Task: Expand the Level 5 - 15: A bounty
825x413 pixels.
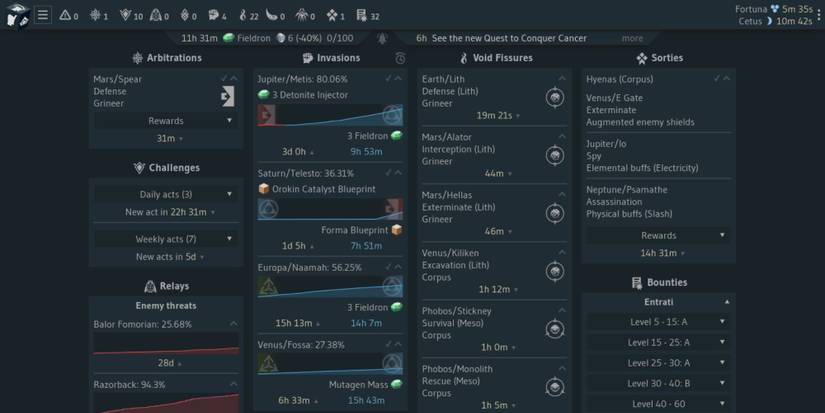Action: tap(658, 321)
